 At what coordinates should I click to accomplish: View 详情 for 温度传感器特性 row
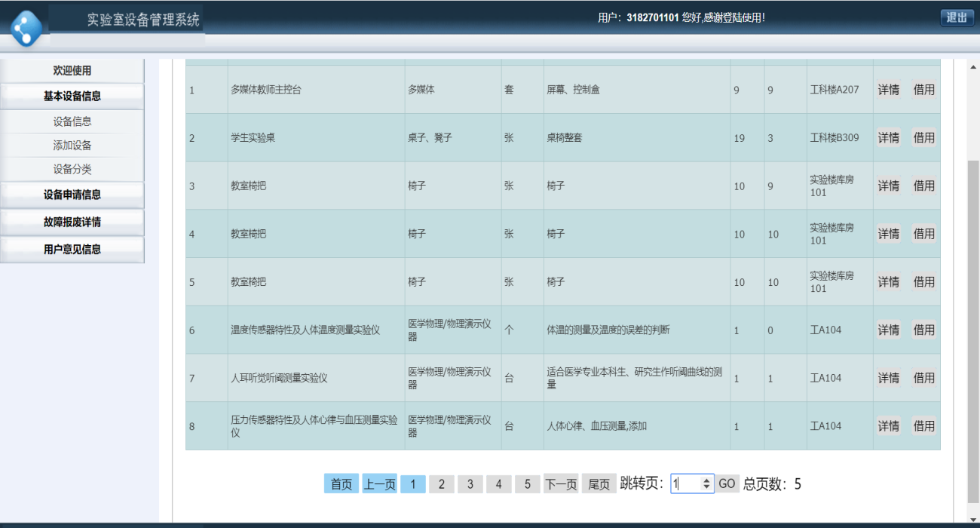coord(889,330)
